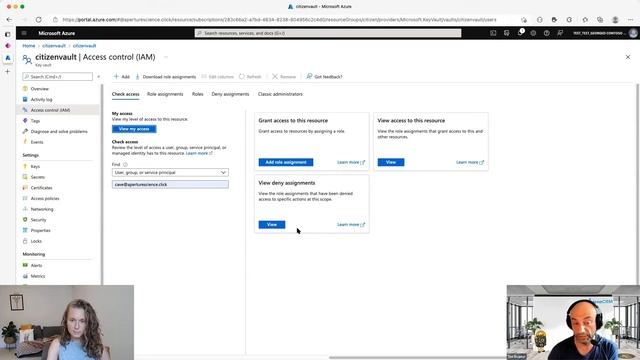Open Secrets under Settings

(38, 177)
